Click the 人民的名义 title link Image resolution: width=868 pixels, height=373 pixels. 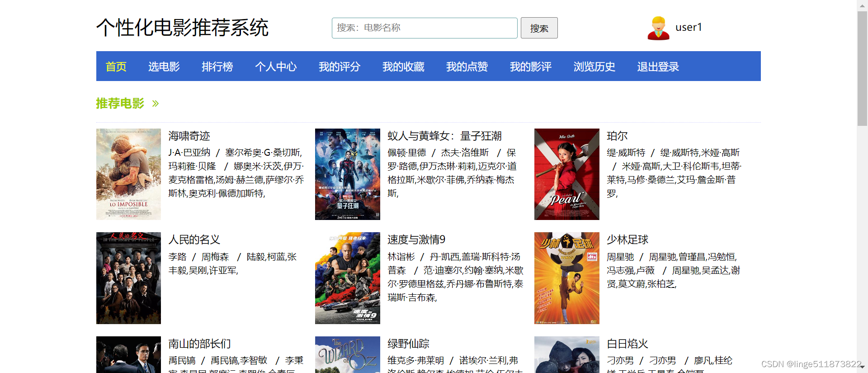[194, 239]
